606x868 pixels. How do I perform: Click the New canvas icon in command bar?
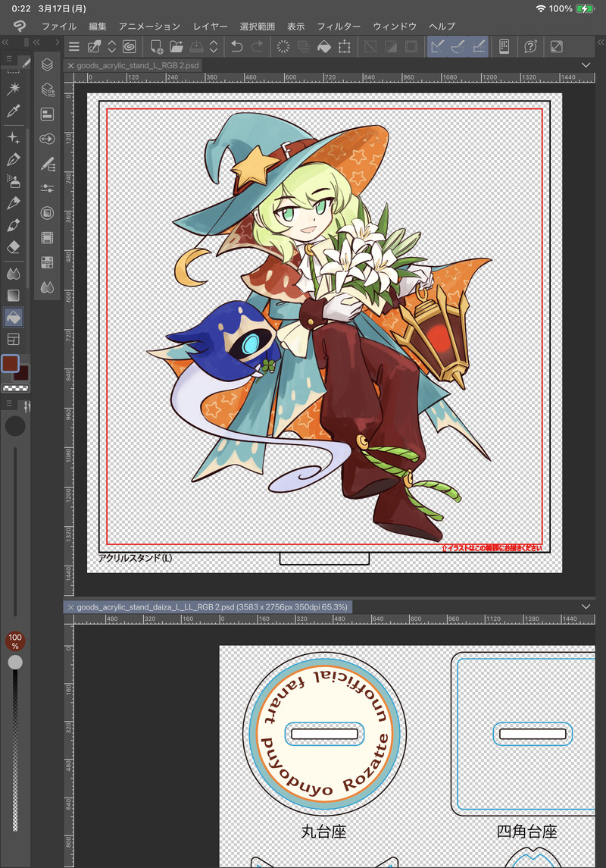point(157,46)
